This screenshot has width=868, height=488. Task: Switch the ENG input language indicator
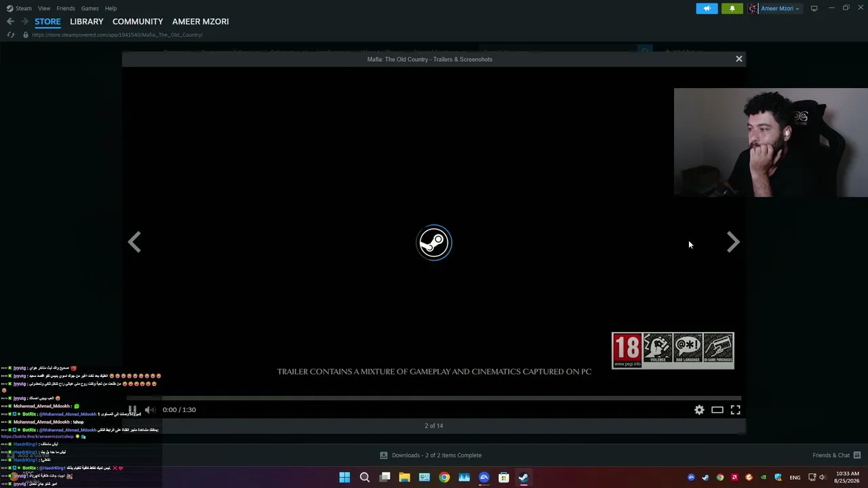[x=795, y=477]
